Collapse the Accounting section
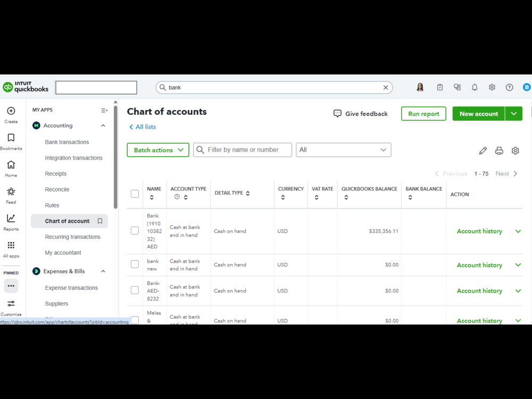532x399 pixels. click(x=103, y=126)
